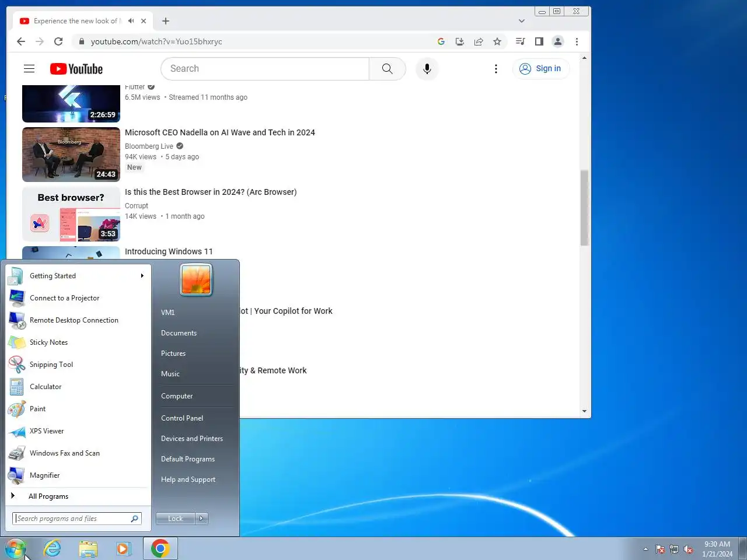
Task: Open Documents from Start menu
Action: coord(179,333)
